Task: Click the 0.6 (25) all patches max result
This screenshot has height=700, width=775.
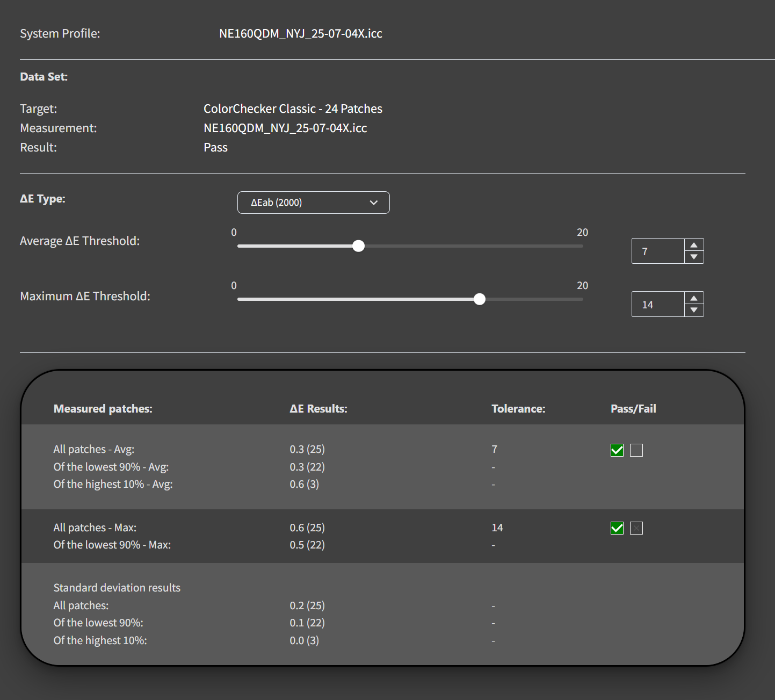Action: pos(307,528)
